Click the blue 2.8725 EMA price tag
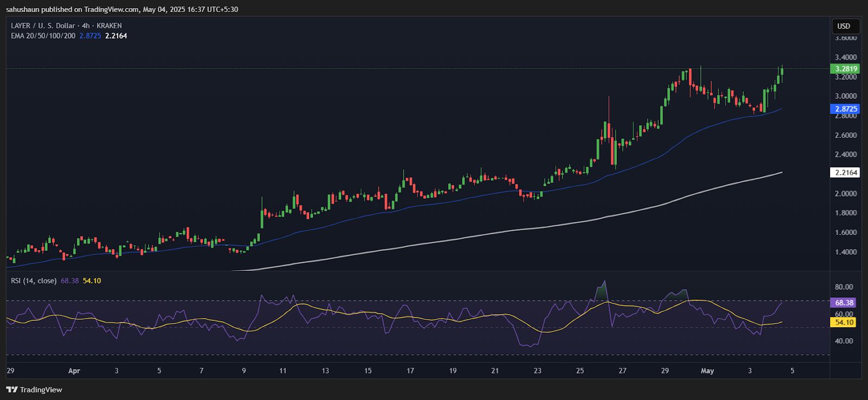This screenshot has width=868, height=400. click(x=845, y=109)
